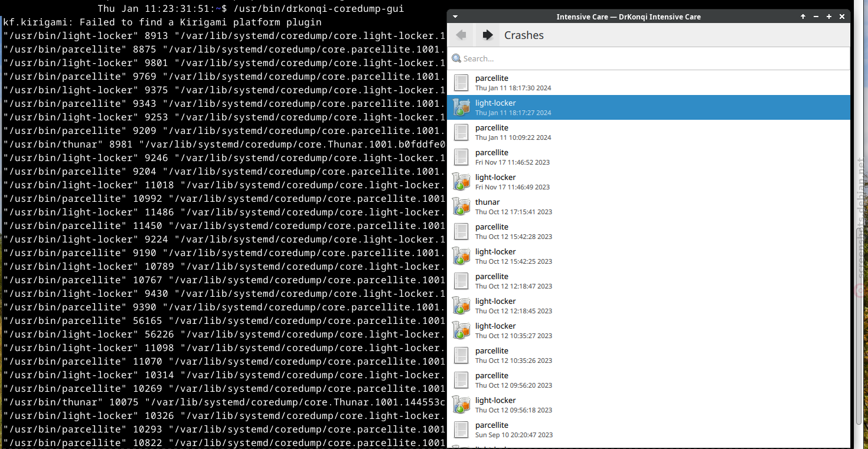Minimize the Intensive Care window
Viewport: 868px width, 449px height.
[816, 17]
